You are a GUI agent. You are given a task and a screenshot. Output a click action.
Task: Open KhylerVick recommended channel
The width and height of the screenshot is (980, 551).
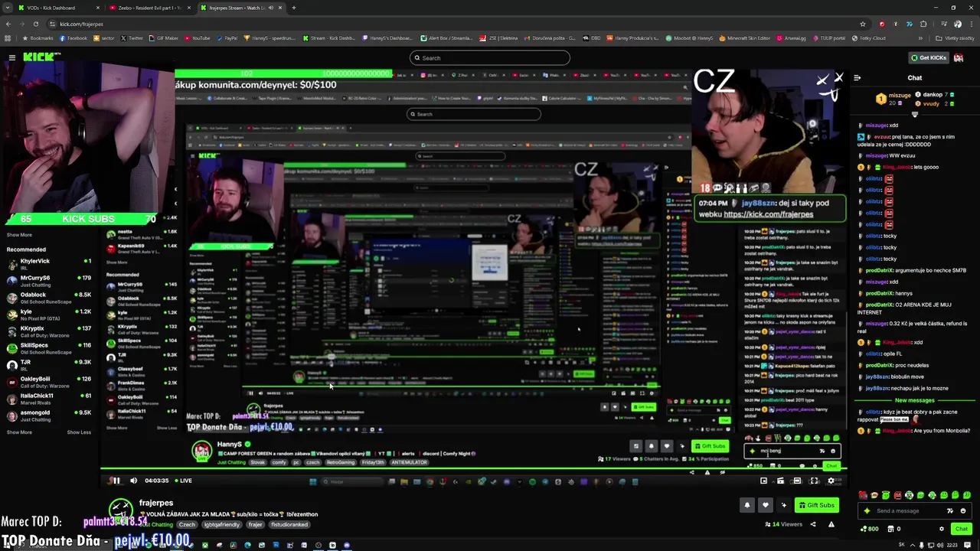pos(49,264)
